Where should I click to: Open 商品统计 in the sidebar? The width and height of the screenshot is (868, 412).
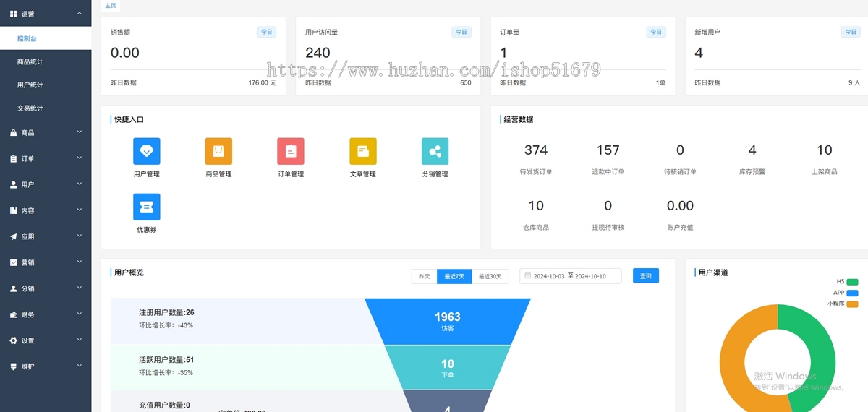click(46, 61)
